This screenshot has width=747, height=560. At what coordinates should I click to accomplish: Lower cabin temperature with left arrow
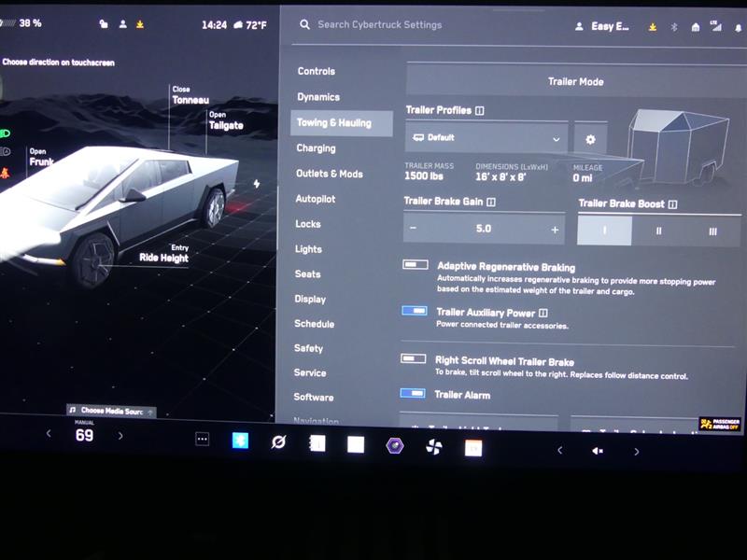click(49, 433)
